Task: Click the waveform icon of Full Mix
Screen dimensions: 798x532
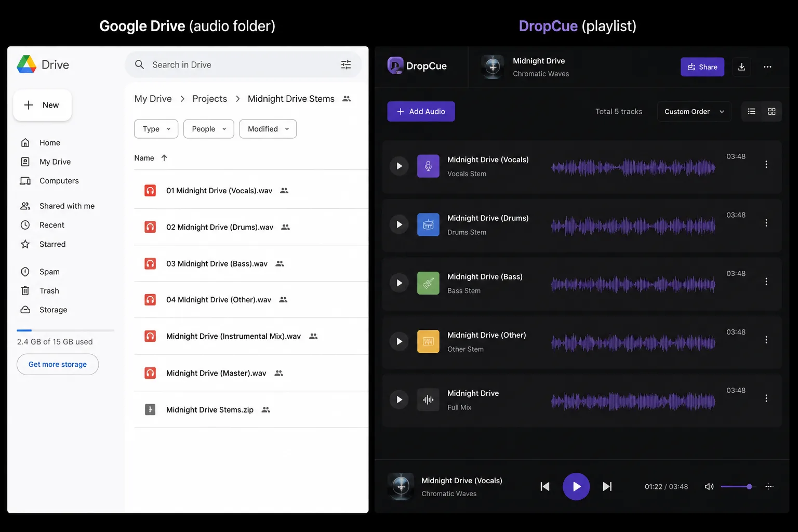Action: (x=428, y=400)
